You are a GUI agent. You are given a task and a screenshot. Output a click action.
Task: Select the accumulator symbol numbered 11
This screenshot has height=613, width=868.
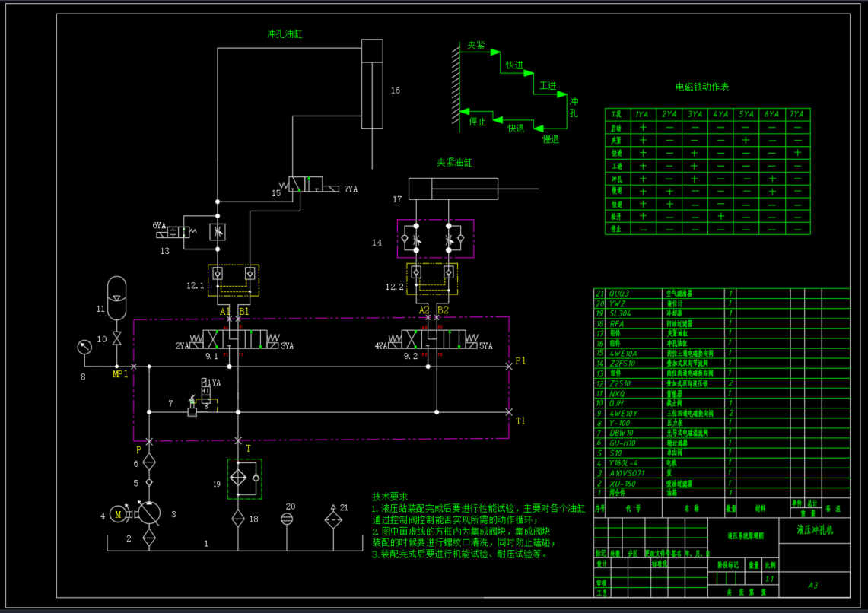point(117,297)
